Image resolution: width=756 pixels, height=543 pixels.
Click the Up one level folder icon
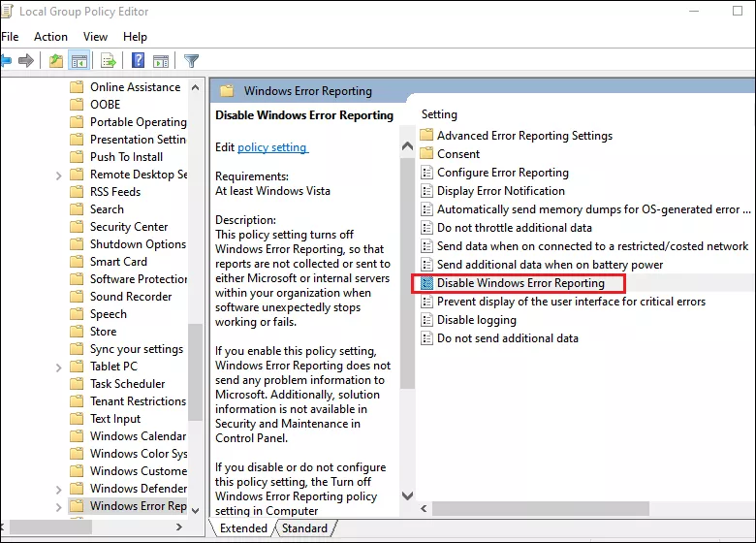56,61
